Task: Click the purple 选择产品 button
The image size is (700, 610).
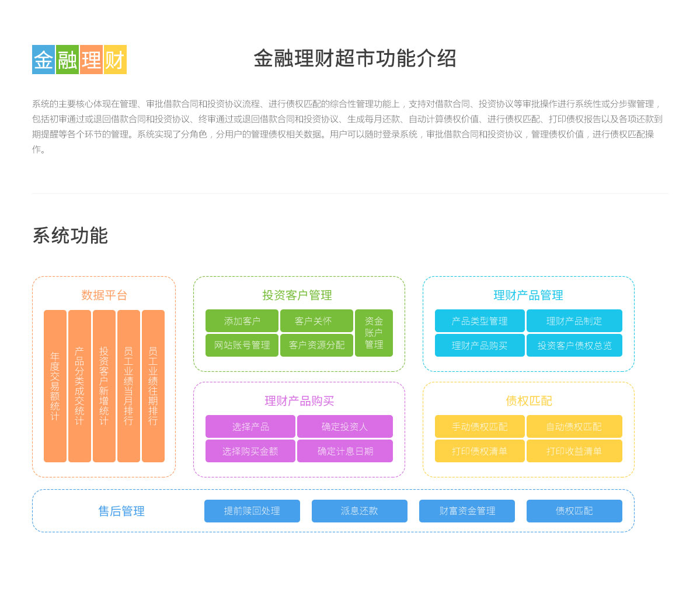Action: [250, 427]
